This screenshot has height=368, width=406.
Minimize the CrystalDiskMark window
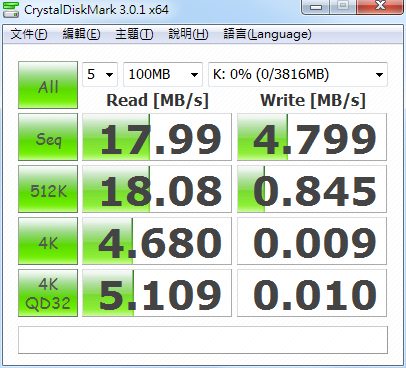(x=316, y=7)
